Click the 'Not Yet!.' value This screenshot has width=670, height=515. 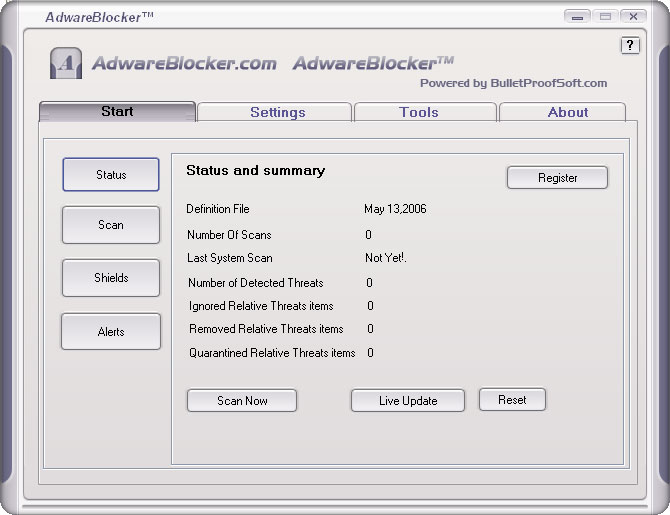pos(385,258)
